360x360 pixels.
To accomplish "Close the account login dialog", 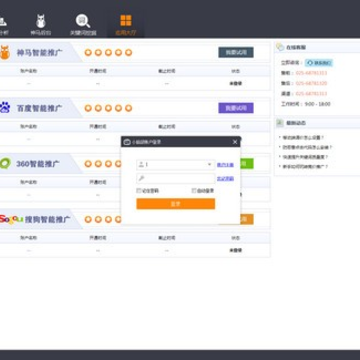I will coord(235,142).
